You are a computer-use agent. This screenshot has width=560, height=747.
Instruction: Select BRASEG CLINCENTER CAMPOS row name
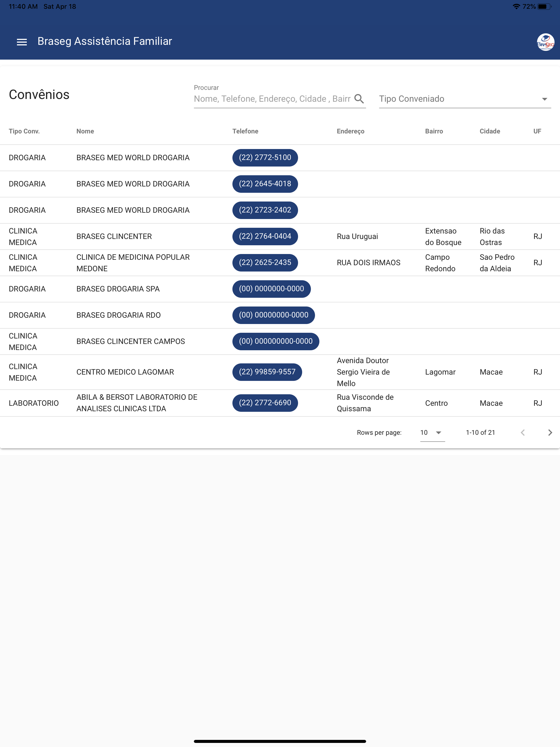click(131, 342)
